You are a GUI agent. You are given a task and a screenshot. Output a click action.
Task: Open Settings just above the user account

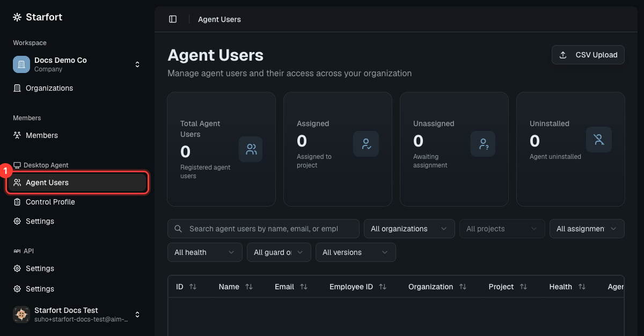(77, 289)
